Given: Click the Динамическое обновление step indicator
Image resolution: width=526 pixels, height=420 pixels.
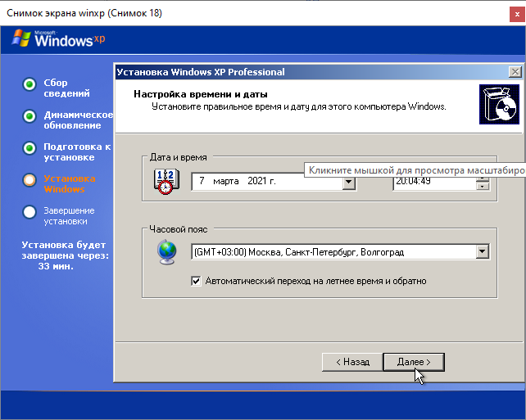Looking at the screenshot, I should click(x=29, y=116).
